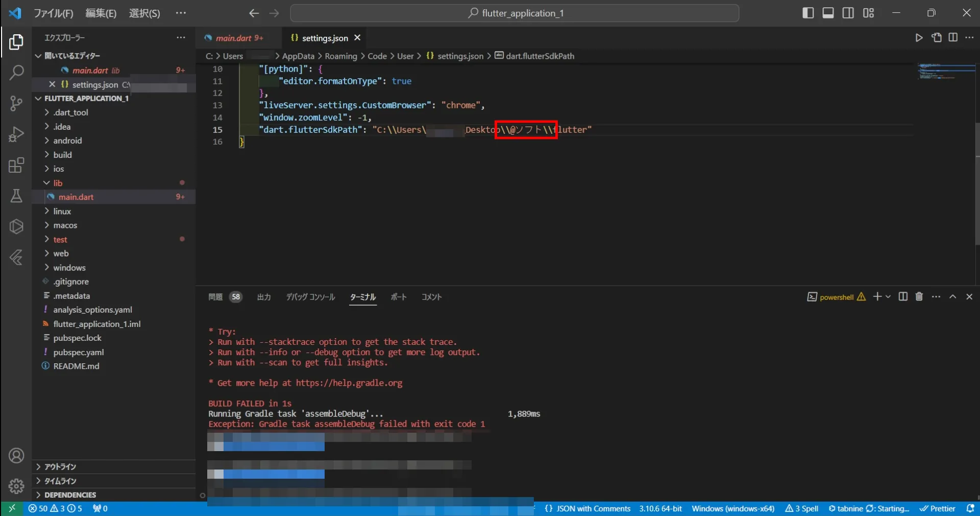Switch to the コメント panel tab
The width and height of the screenshot is (980, 516).
(431, 297)
